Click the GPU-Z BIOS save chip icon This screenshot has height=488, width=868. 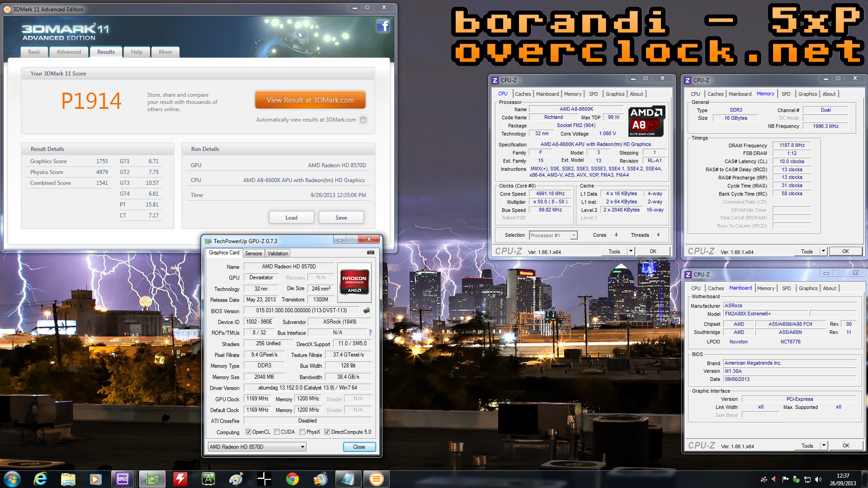click(x=367, y=310)
